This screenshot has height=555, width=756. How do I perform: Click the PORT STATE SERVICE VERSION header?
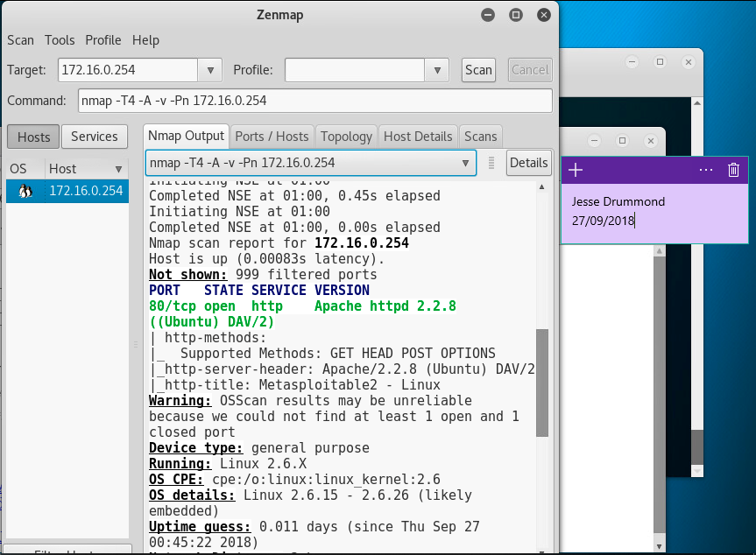point(259,290)
